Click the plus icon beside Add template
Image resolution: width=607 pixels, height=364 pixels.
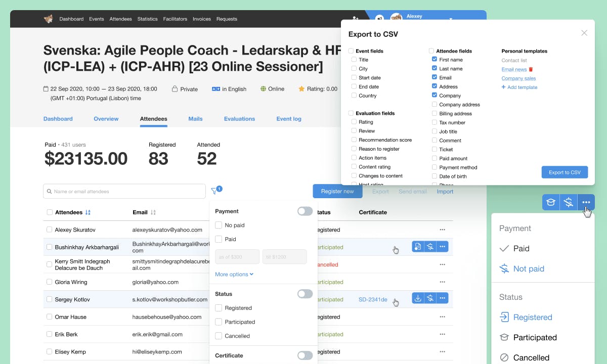[x=503, y=87]
